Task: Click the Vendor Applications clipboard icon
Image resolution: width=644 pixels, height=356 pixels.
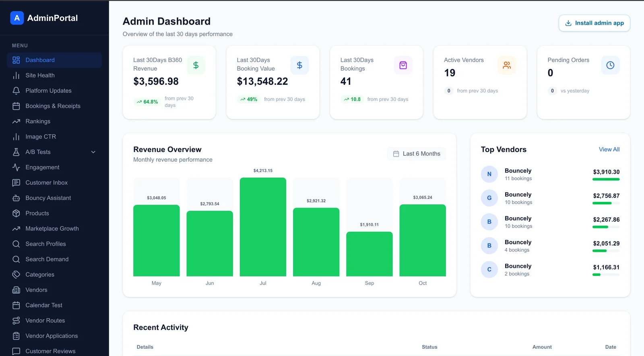Action: point(16,336)
